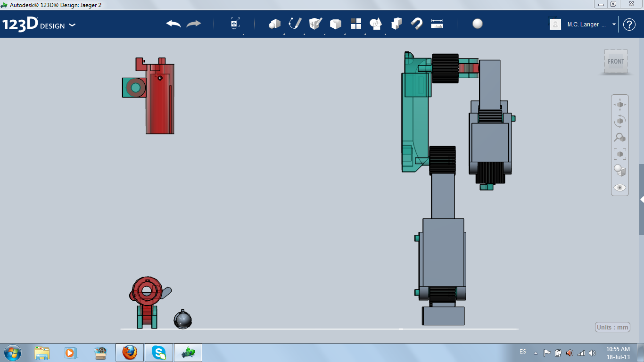644x362 pixels.
Task: Open the Pattern tools
Action: 356,24
